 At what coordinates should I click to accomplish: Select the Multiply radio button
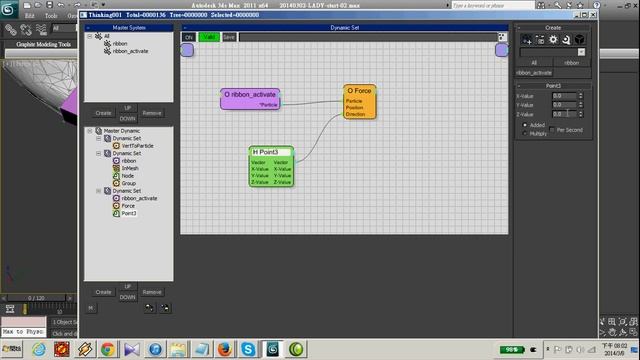click(x=525, y=133)
